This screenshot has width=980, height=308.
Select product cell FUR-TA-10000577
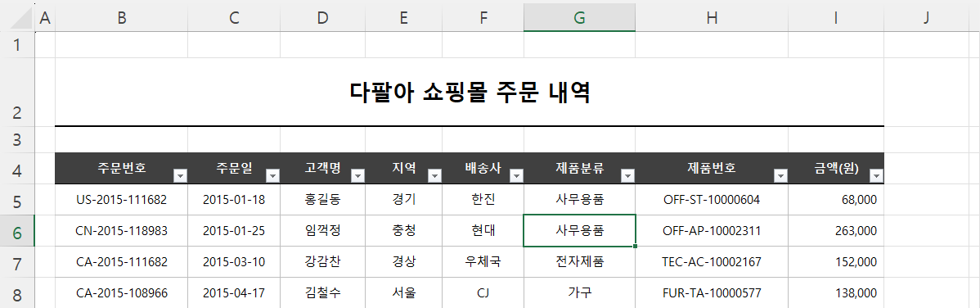712,292
